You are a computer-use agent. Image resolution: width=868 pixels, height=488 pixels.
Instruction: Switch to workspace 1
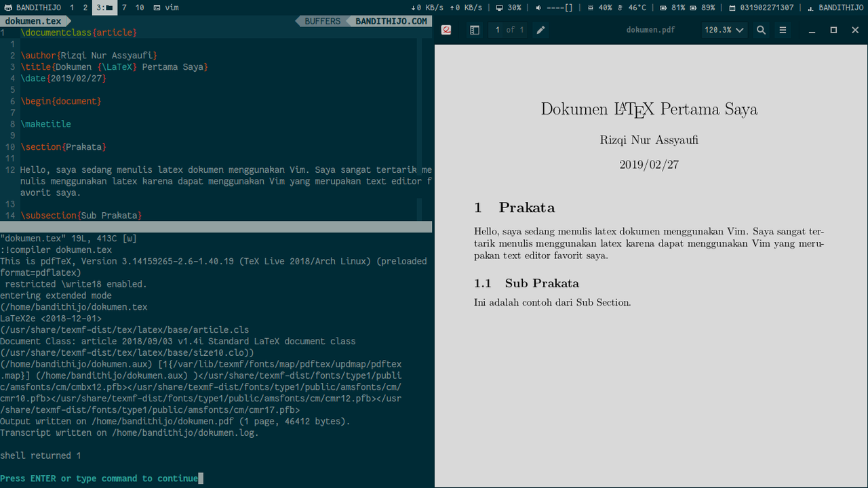73,7
